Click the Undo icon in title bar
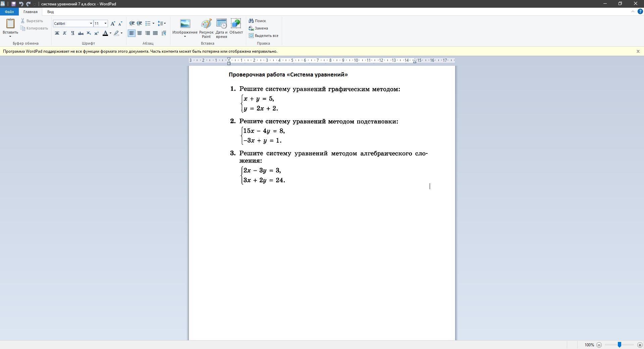Image resolution: width=644 pixels, height=349 pixels. [21, 4]
